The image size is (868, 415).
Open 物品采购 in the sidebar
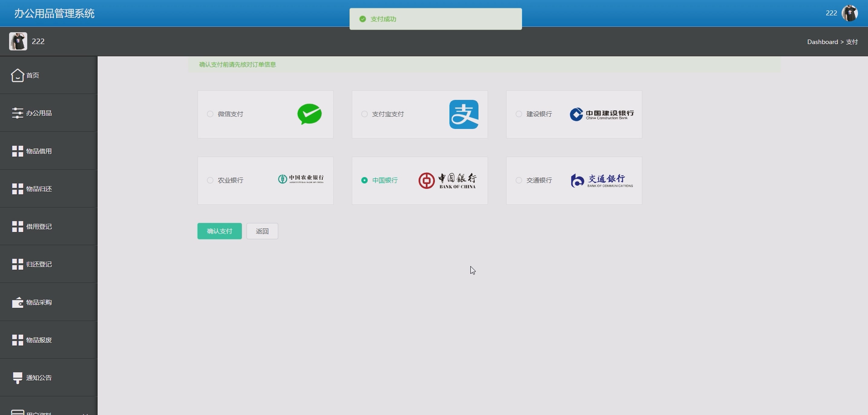(x=48, y=302)
